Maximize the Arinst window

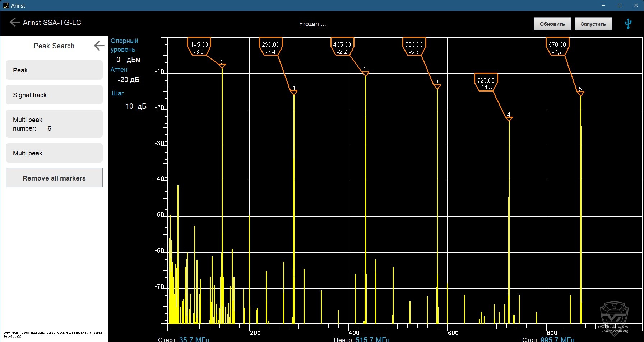coord(620,5)
